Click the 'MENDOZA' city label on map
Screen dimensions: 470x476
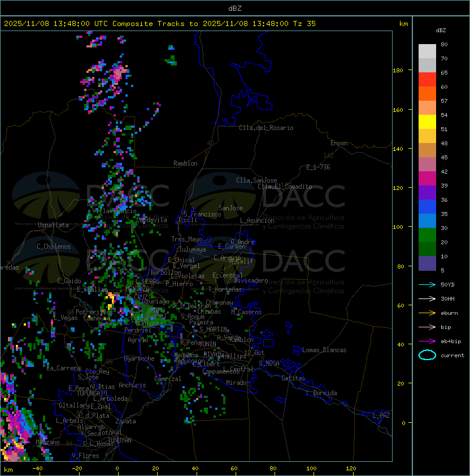pyautogui.click(x=137, y=288)
